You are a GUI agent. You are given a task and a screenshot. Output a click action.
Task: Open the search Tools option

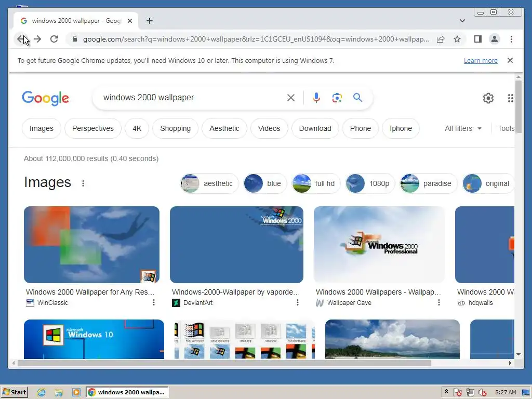pyautogui.click(x=506, y=128)
